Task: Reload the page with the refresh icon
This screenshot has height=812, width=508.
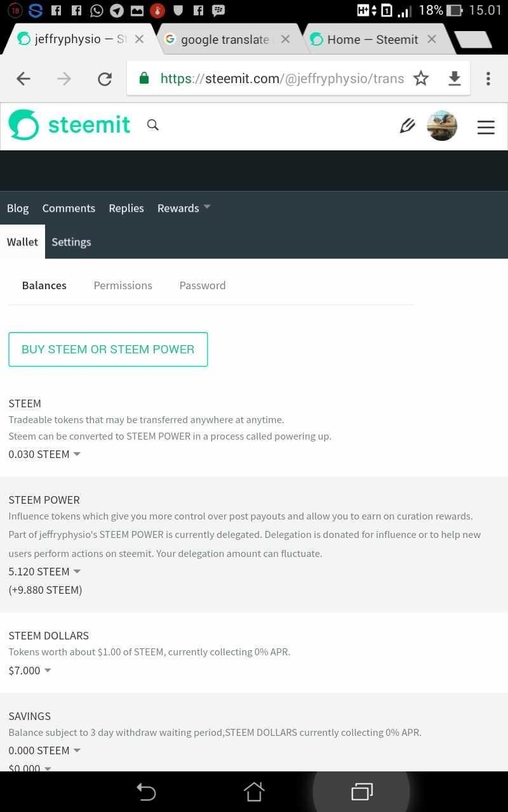Action: coord(105,79)
